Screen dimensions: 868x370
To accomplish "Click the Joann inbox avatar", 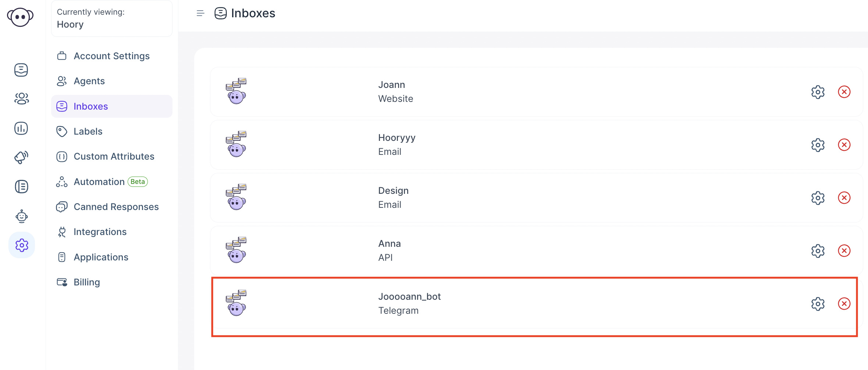I will point(236,91).
